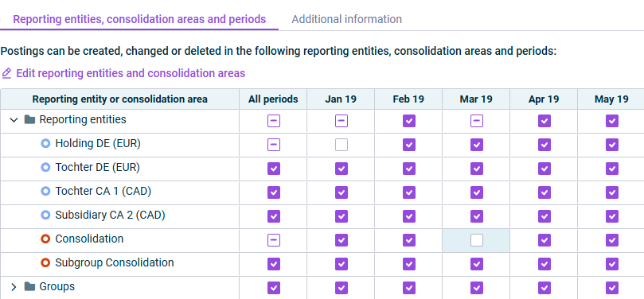Click the Tochter CA 1 (CAD) entity icon
The width and height of the screenshot is (644, 299).
[x=45, y=191]
